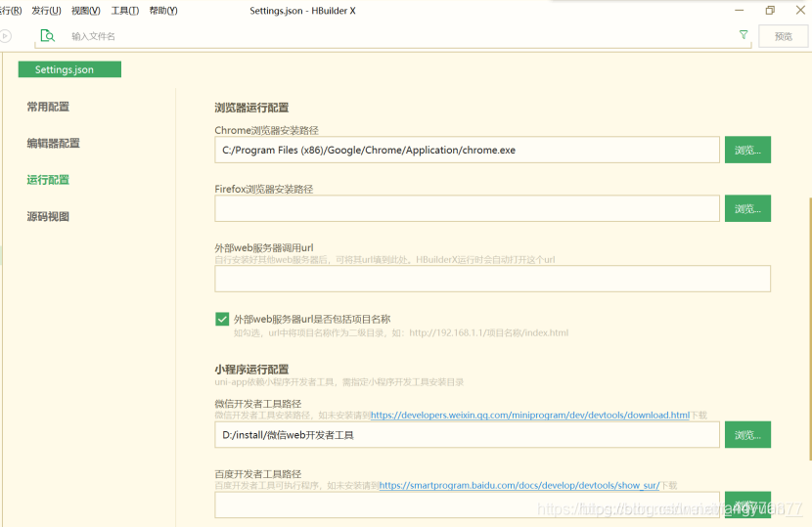The image size is (812, 527).
Task: Click the 预览 preview button
Action: pyautogui.click(x=783, y=36)
